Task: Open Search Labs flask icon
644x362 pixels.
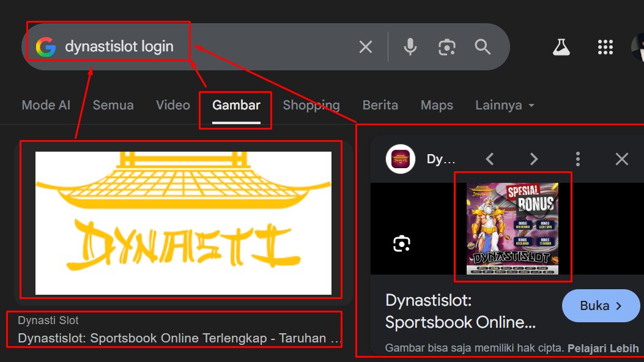Action: 561,47
